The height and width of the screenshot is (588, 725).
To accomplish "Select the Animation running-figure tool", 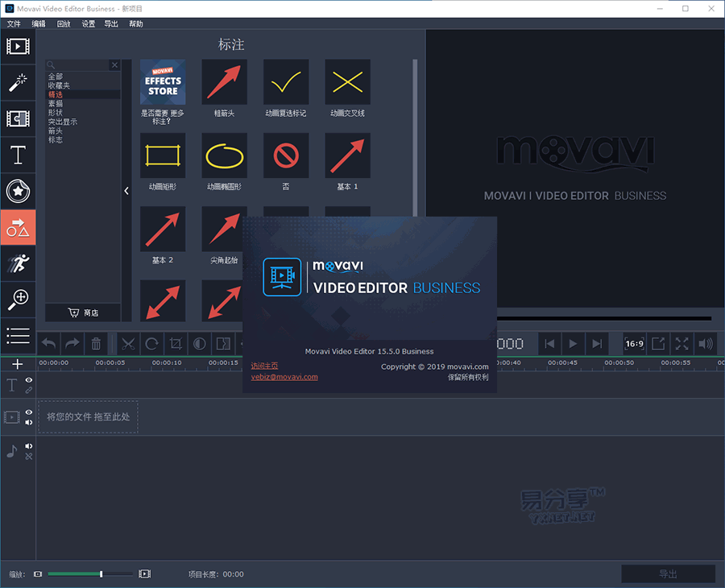I will pos(18,263).
